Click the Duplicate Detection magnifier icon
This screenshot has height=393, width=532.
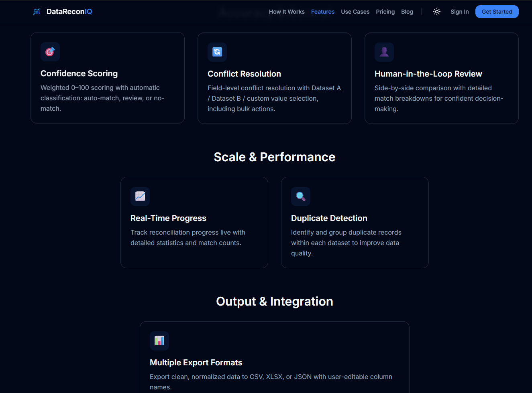[300, 196]
